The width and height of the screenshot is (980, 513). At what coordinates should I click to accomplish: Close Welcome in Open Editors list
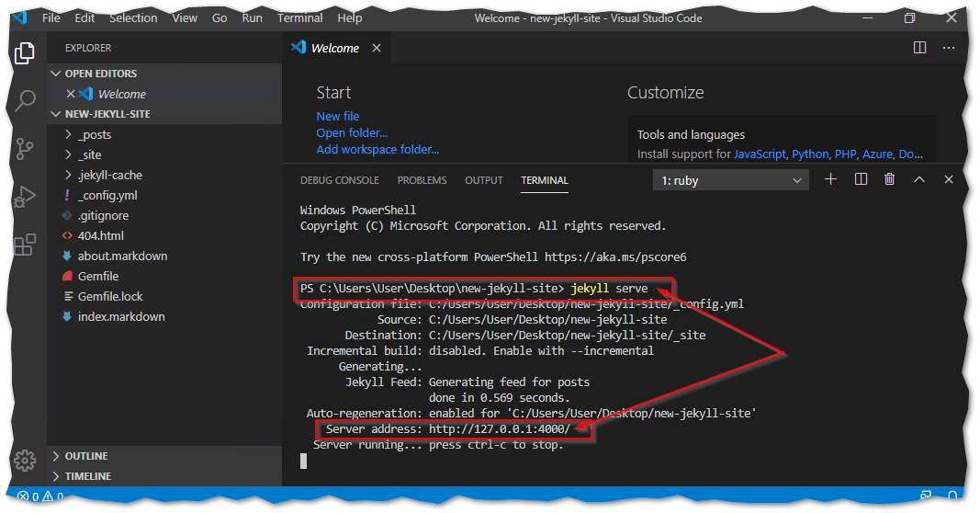tap(71, 94)
